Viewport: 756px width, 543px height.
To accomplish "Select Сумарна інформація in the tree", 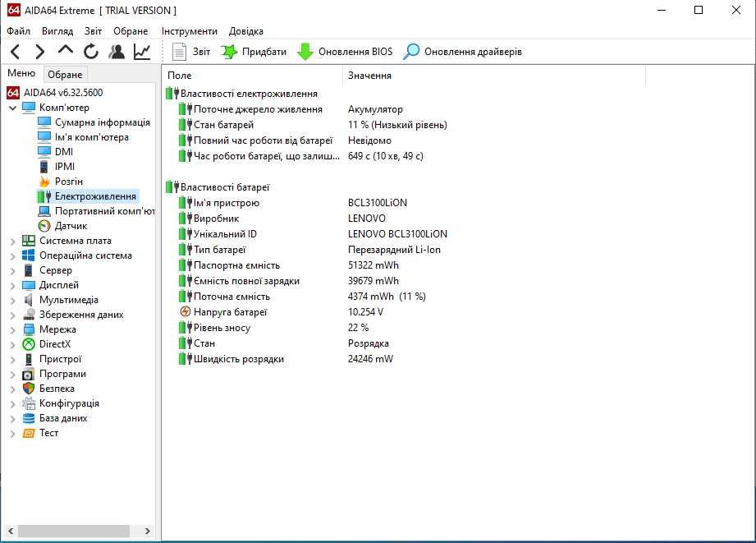I will pyautogui.click(x=103, y=122).
